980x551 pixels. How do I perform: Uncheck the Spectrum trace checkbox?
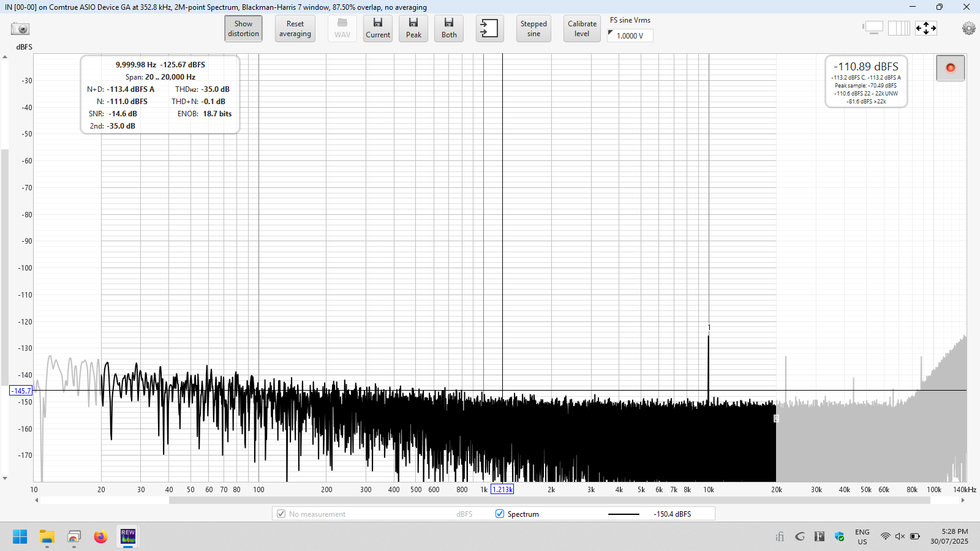(x=500, y=514)
